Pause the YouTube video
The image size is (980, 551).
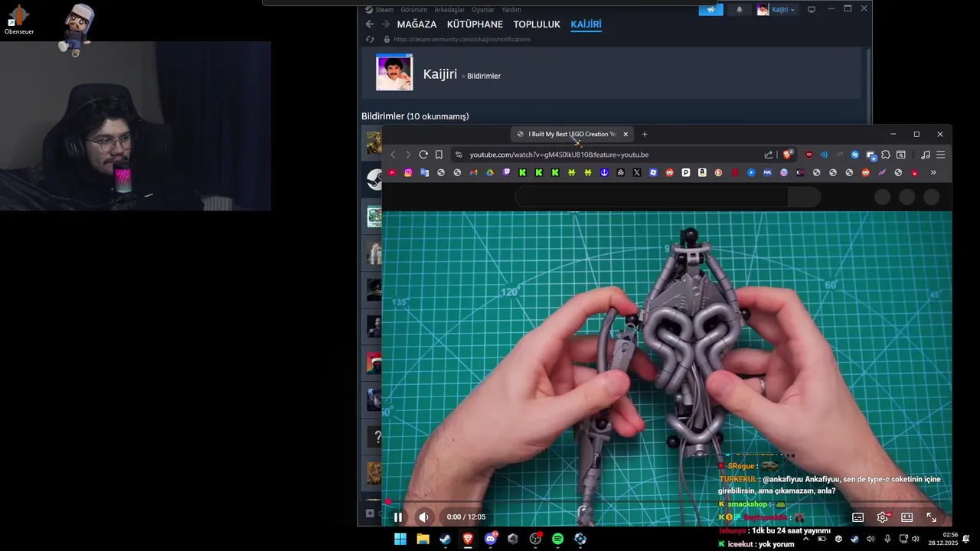coord(398,517)
